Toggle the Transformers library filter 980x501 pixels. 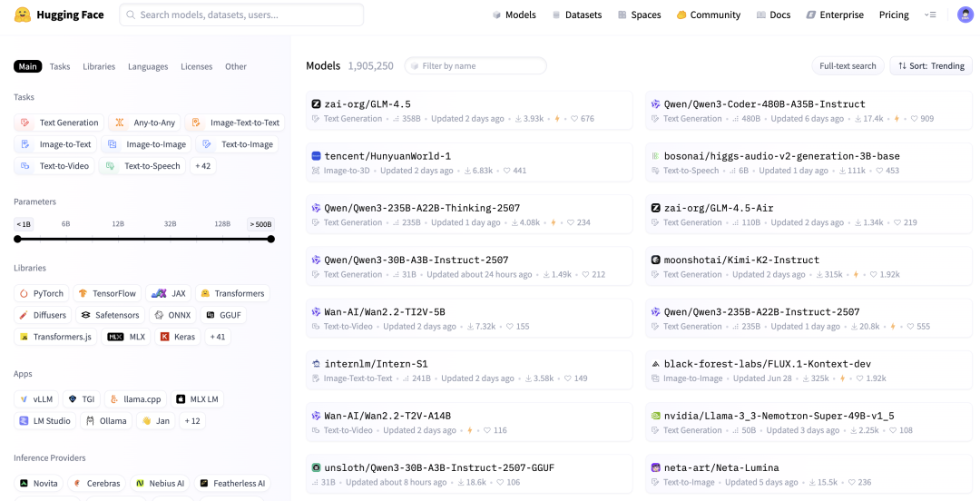(x=232, y=293)
